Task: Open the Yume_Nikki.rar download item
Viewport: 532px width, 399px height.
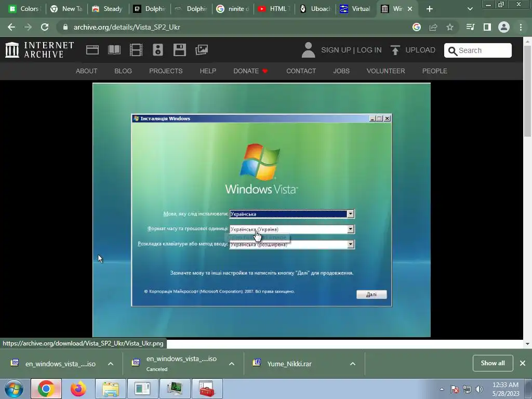Action: coord(289,364)
